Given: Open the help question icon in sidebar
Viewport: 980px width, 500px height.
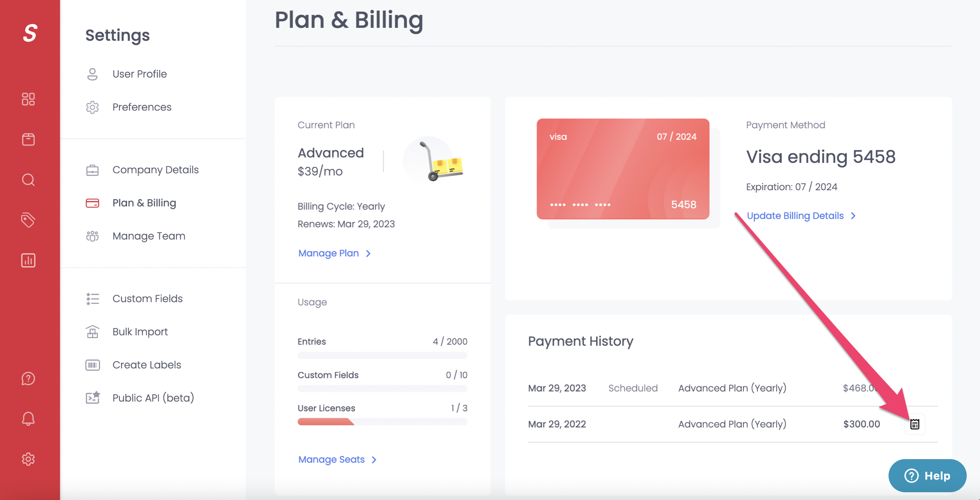Looking at the screenshot, I should coord(28,379).
